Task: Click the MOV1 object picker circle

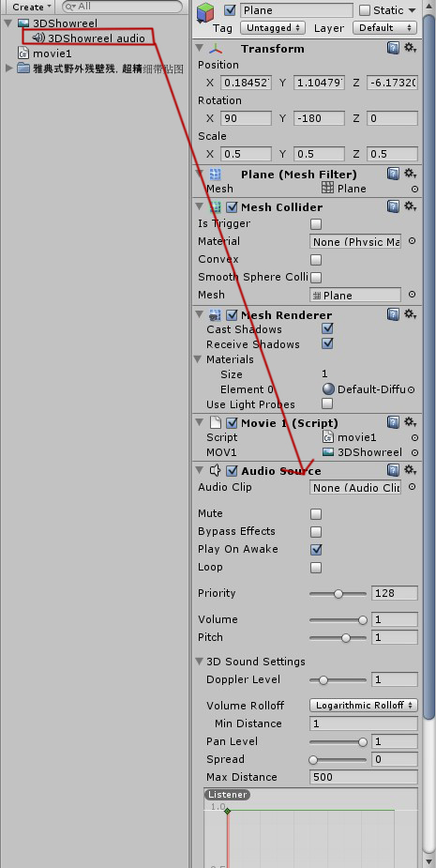Action: click(x=414, y=452)
